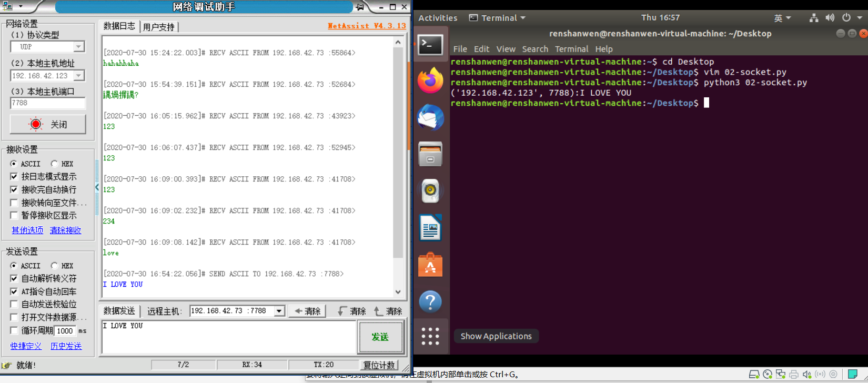Open the Help question-mark icon in dock
The width and height of the screenshot is (868, 383).
pos(430,301)
